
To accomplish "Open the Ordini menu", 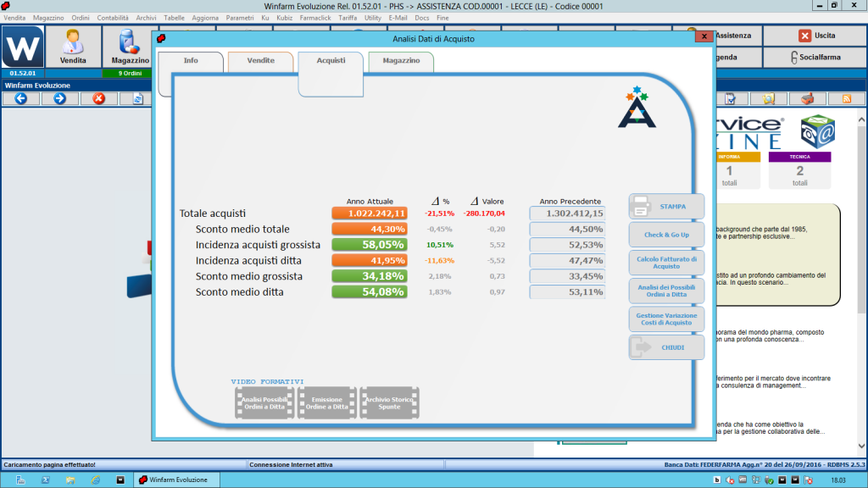I will pos(81,18).
